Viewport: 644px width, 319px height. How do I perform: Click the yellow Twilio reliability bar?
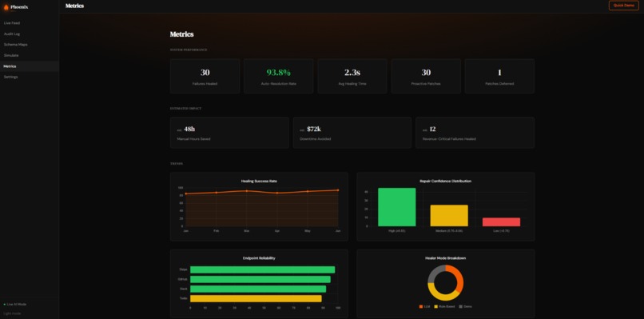pos(256,298)
